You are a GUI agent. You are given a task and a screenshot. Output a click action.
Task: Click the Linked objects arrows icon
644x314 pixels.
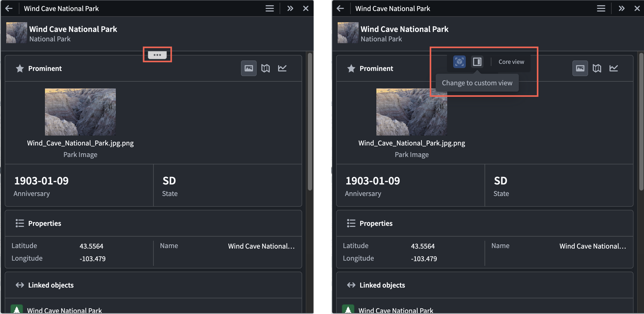click(x=19, y=285)
